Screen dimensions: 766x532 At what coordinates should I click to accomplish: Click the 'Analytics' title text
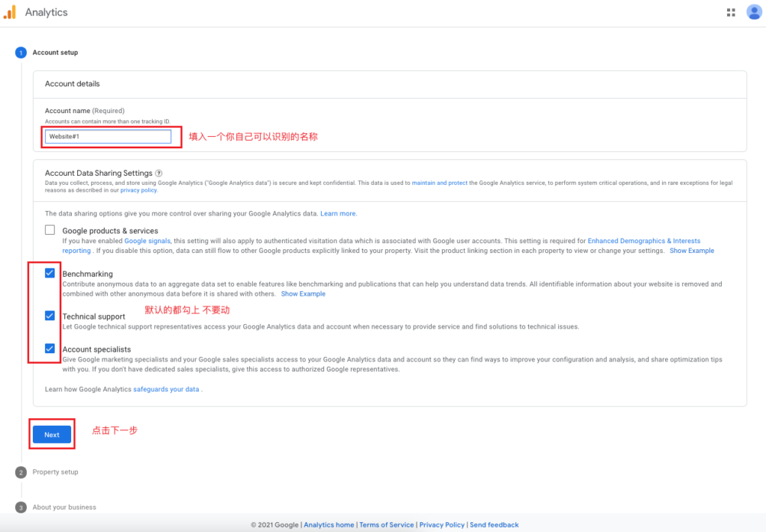point(46,12)
